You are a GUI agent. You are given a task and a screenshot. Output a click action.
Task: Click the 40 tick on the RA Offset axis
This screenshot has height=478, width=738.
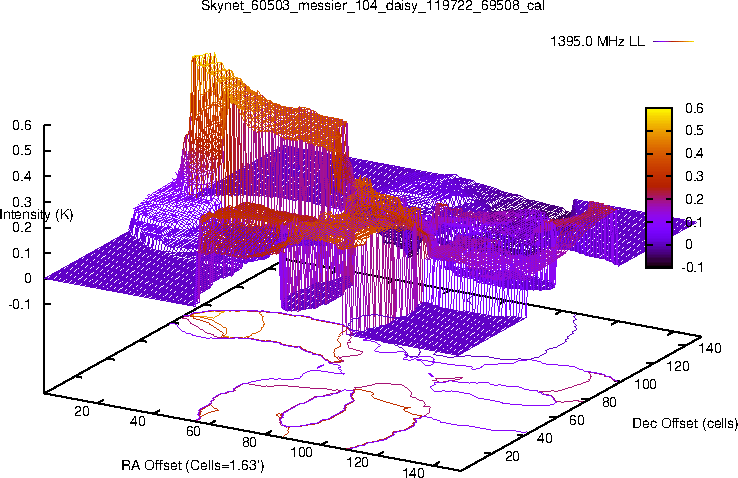click(x=137, y=421)
